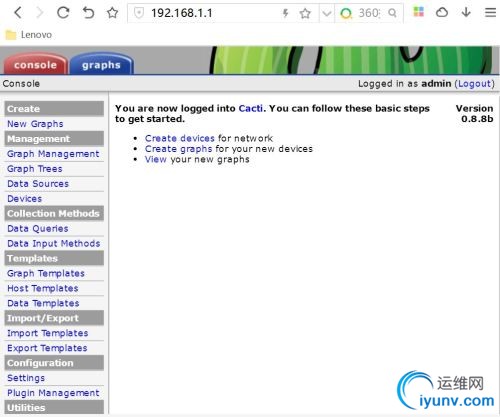Open Graph Trees in sidebar
Viewport: 500px width, 417px height.
[35, 169]
